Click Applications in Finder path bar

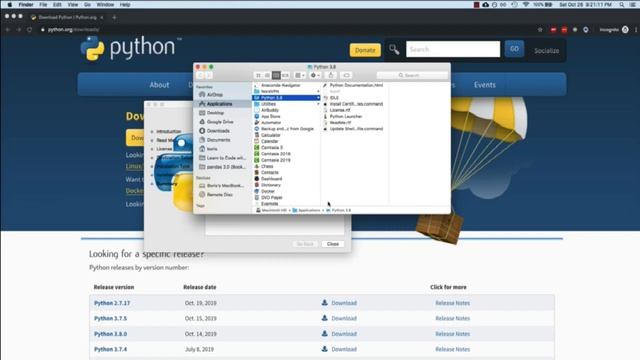click(306, 210)
